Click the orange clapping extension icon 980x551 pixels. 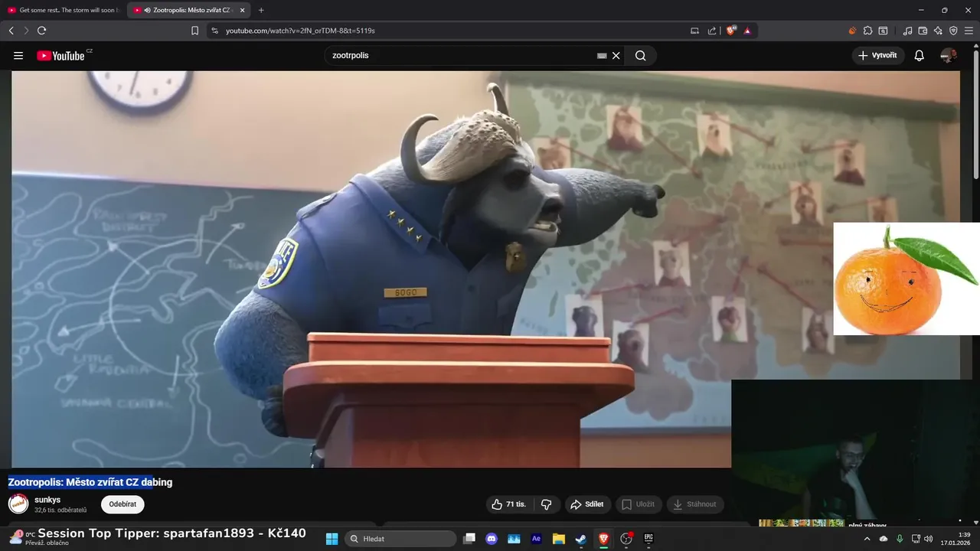[852, 31]
